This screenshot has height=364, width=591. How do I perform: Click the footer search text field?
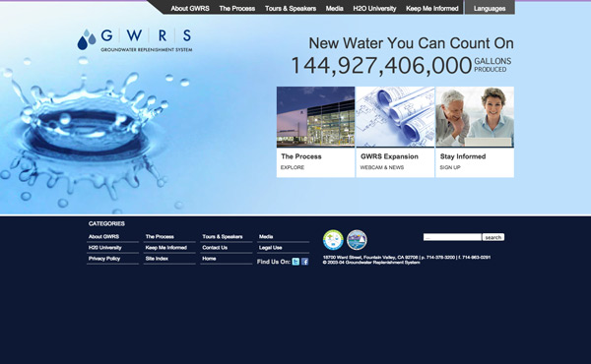pos(452,237)
